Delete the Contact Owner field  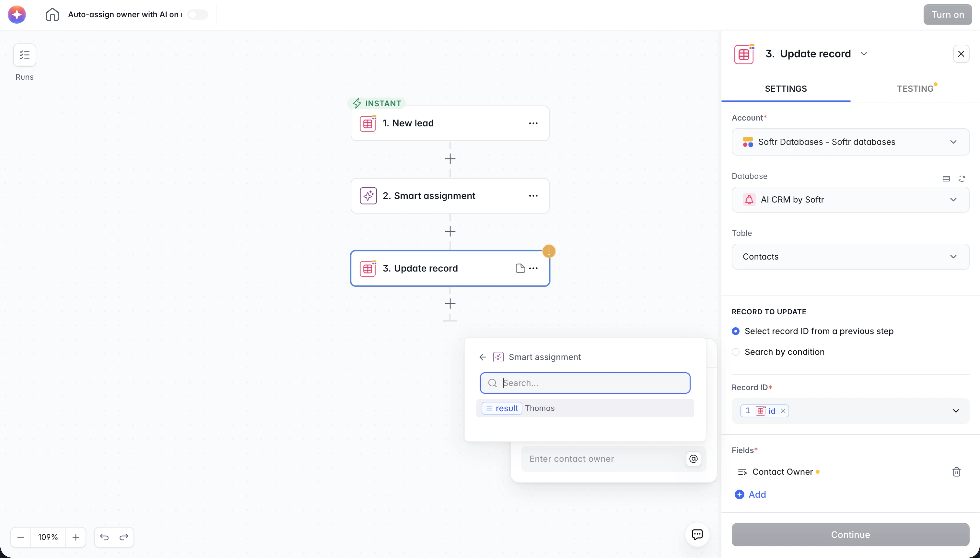tap(956, 472)
